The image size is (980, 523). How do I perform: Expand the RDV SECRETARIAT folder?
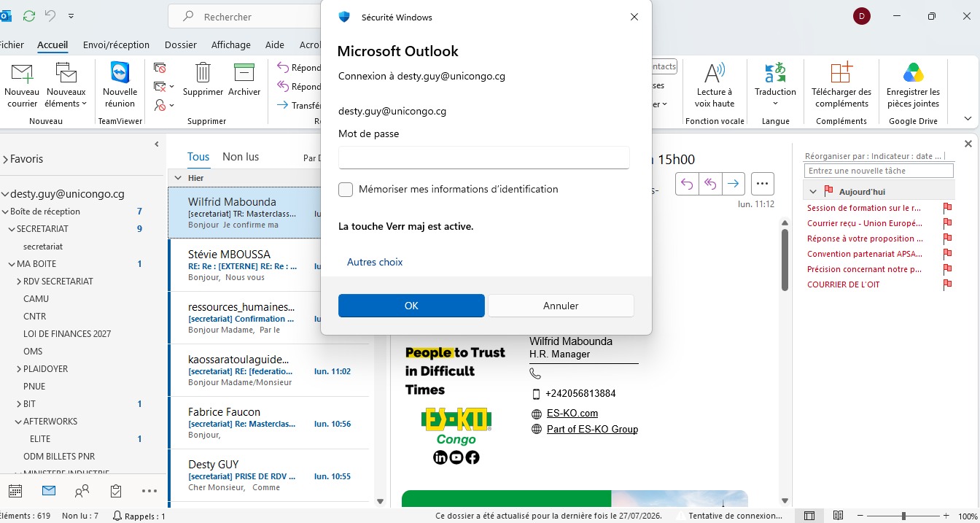[19, 282]
